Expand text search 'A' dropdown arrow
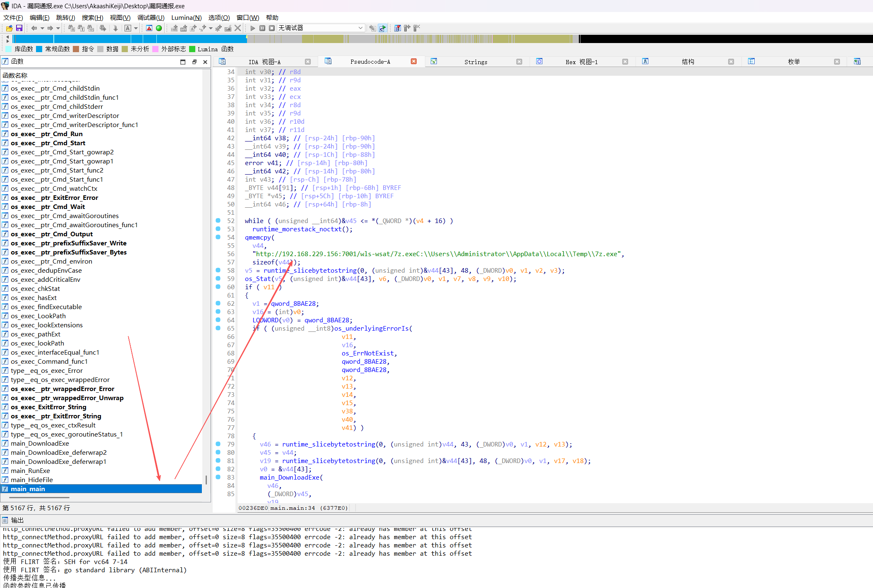 pos(136,29)
